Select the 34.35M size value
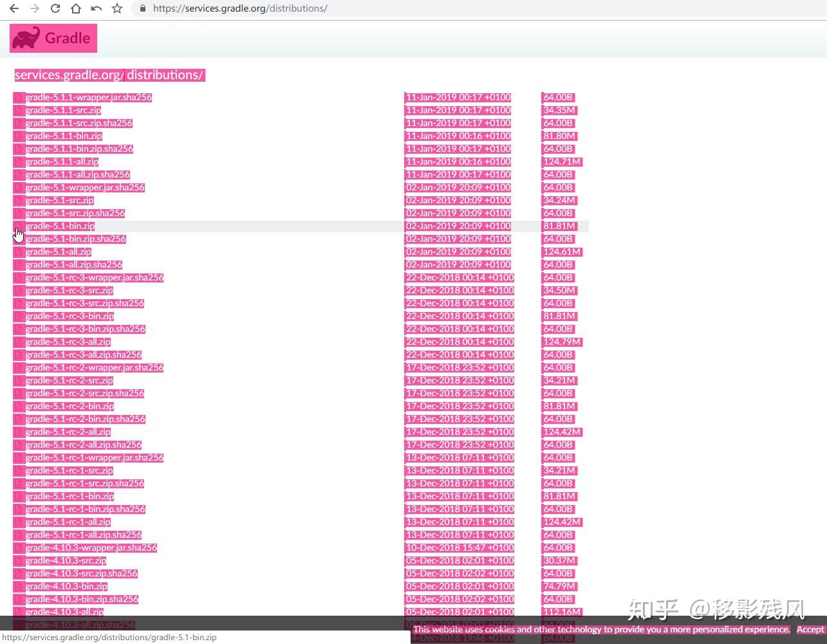Screen dimensions: 827x644 559,111
